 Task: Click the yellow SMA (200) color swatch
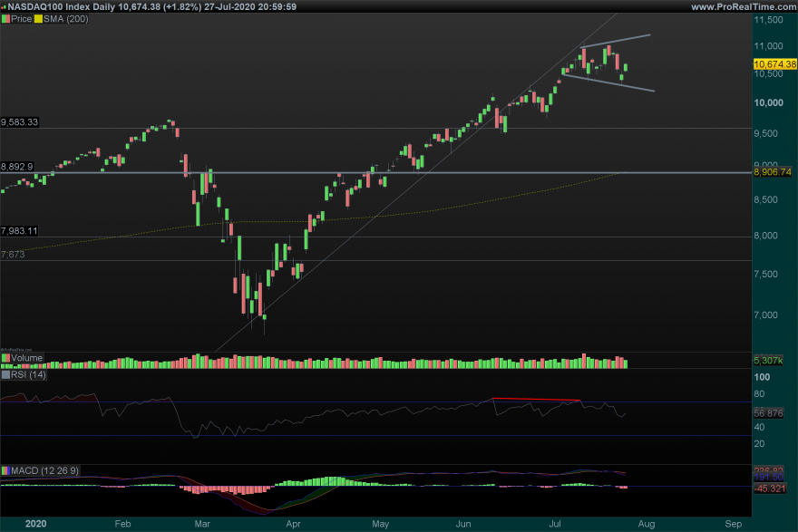(38, 19)
